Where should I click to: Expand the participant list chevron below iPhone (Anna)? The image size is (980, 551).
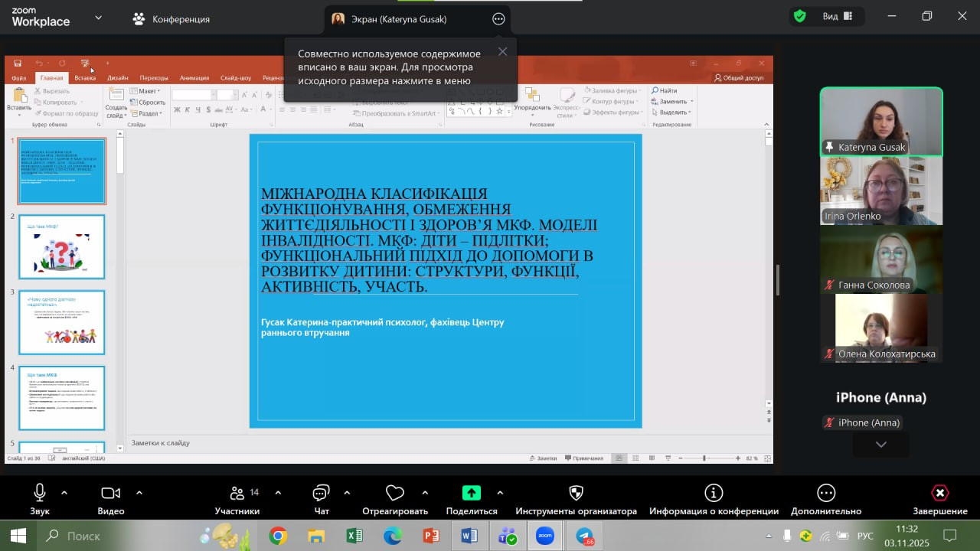click(881, 445)
